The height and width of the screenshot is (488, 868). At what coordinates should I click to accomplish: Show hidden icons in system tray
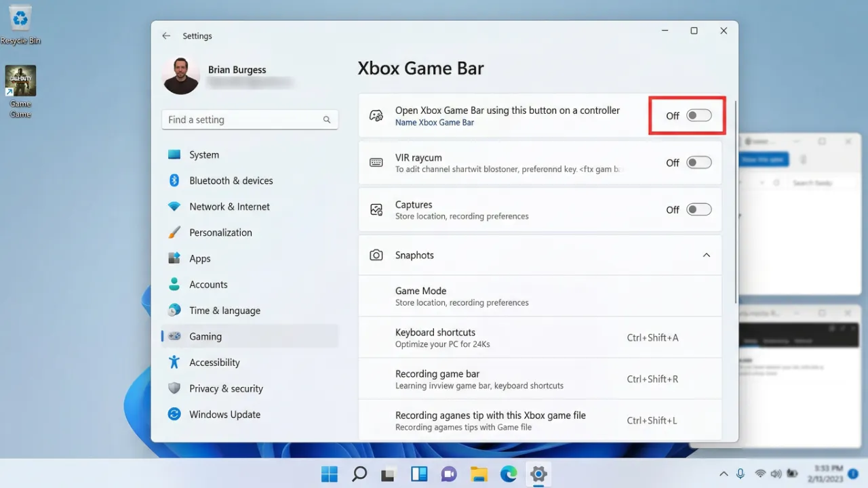(x=724, y=474)
